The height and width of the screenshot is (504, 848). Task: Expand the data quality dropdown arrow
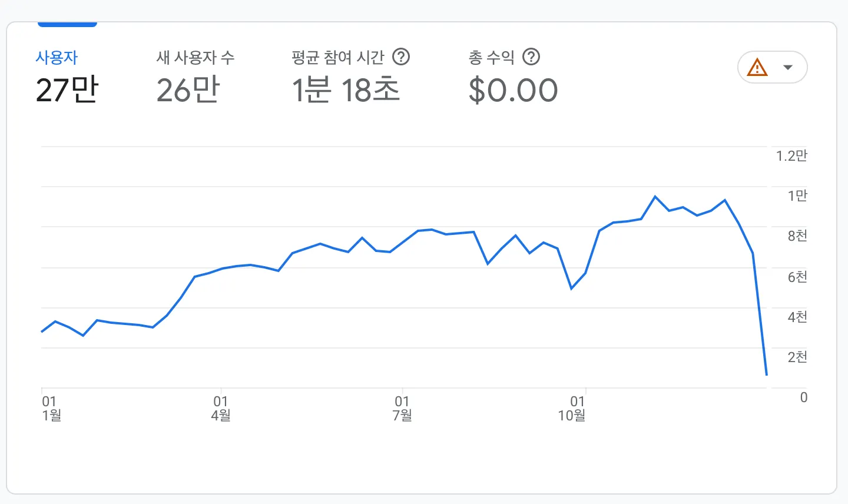[x=788, y=68]
